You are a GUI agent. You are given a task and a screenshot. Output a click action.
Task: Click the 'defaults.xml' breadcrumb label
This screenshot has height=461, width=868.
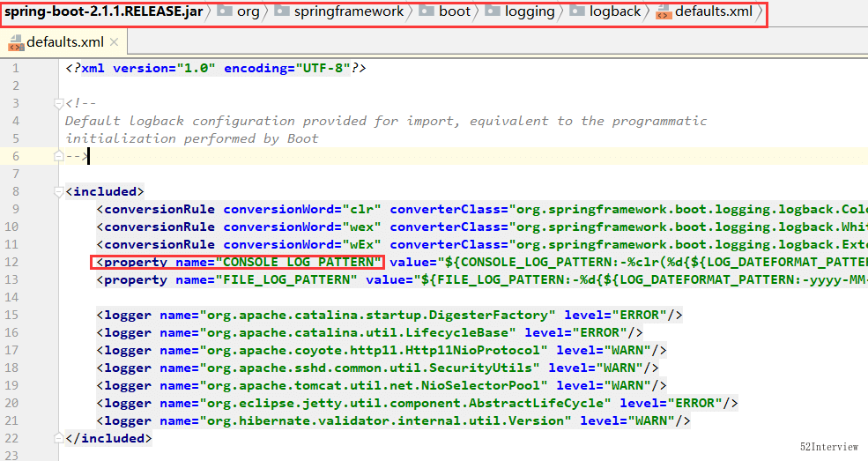click(x=714, y=12)
